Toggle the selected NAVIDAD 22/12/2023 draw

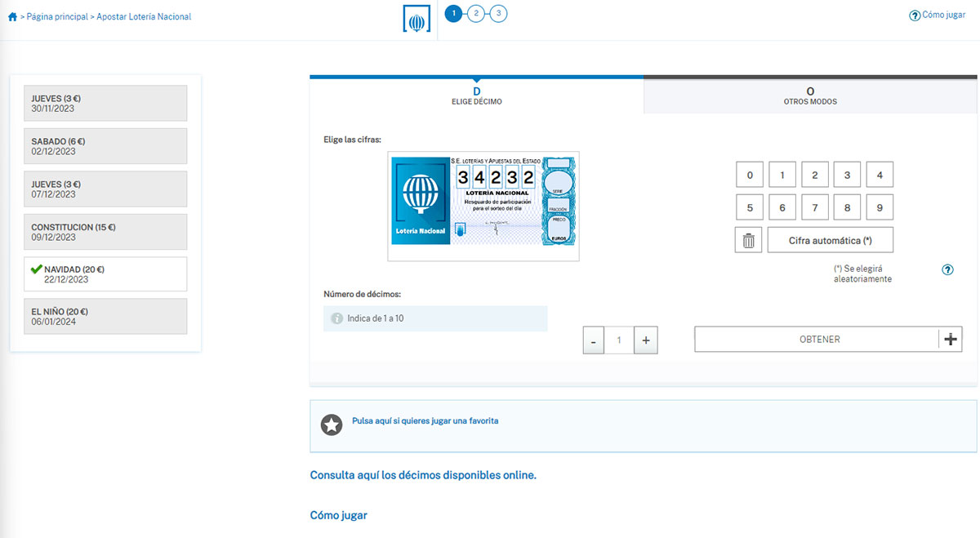pos(105,273)
